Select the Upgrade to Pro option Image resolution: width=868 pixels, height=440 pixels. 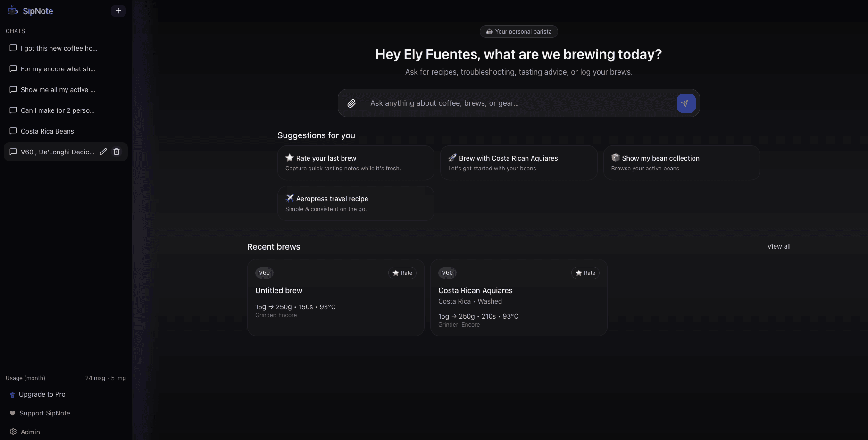coord(42,394)
